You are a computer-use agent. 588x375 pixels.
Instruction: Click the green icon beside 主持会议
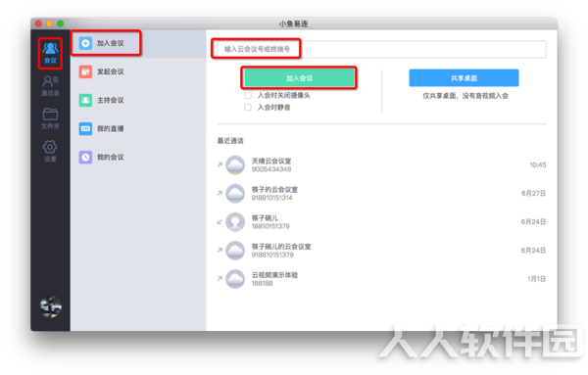click(x=85, y=100)
